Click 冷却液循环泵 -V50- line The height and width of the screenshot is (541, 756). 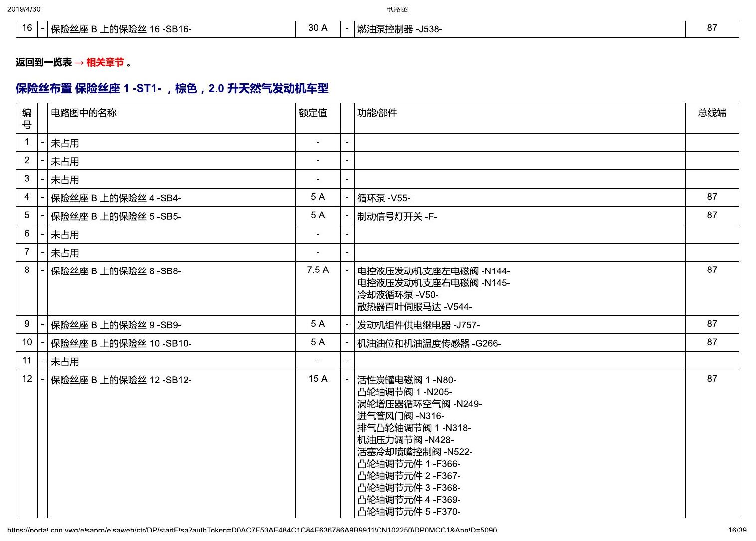click(398, 295)
